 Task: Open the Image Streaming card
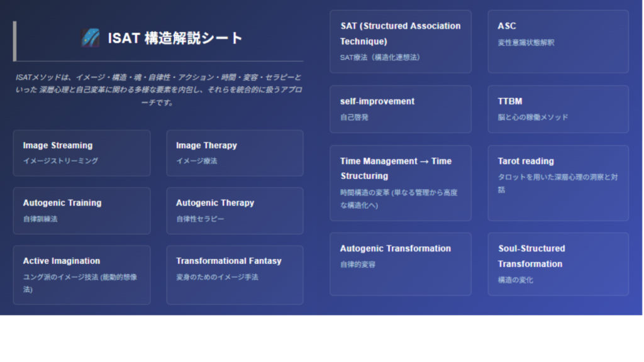click(82, 153)
